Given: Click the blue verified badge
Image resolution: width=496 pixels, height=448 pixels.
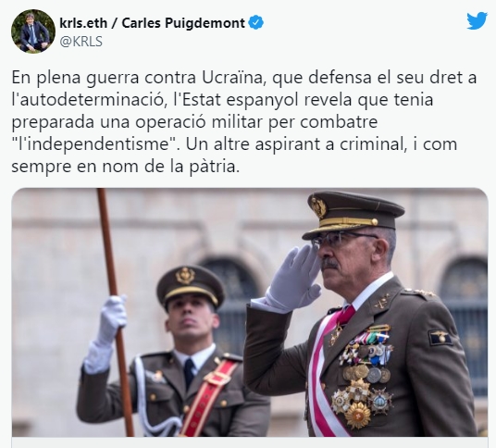Looking at the screenshot, I should tap(256, 23).
